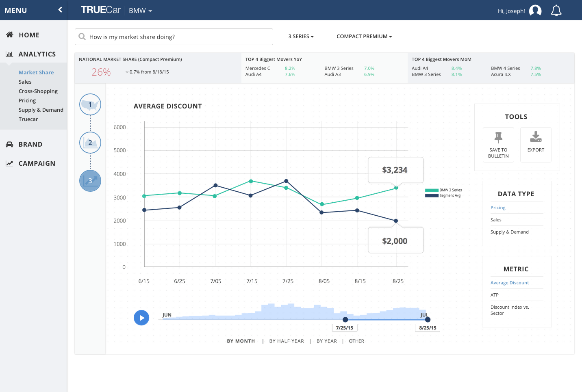Open the Analytics section
582x392 pixels.
coord(37,54)
